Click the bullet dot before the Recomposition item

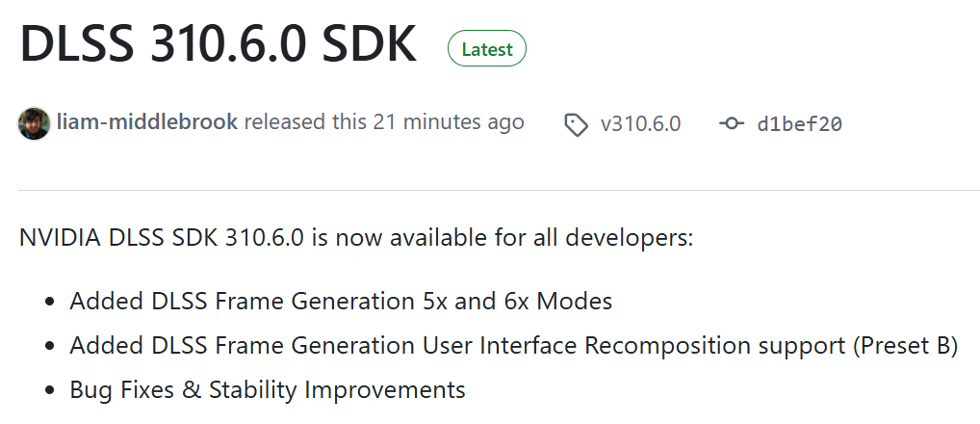coord(50,347)
